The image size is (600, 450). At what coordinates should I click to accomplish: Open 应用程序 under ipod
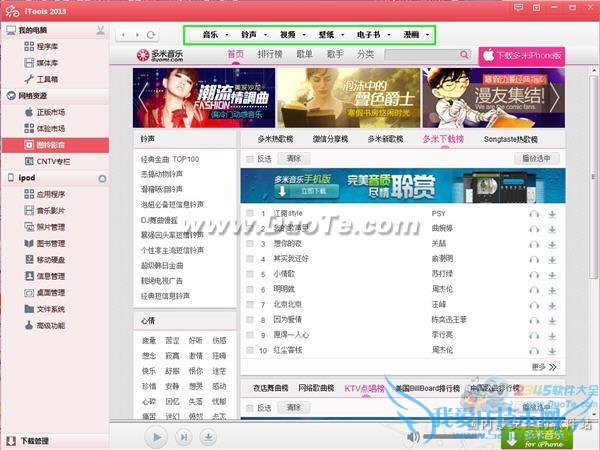(x=45, y=194)
